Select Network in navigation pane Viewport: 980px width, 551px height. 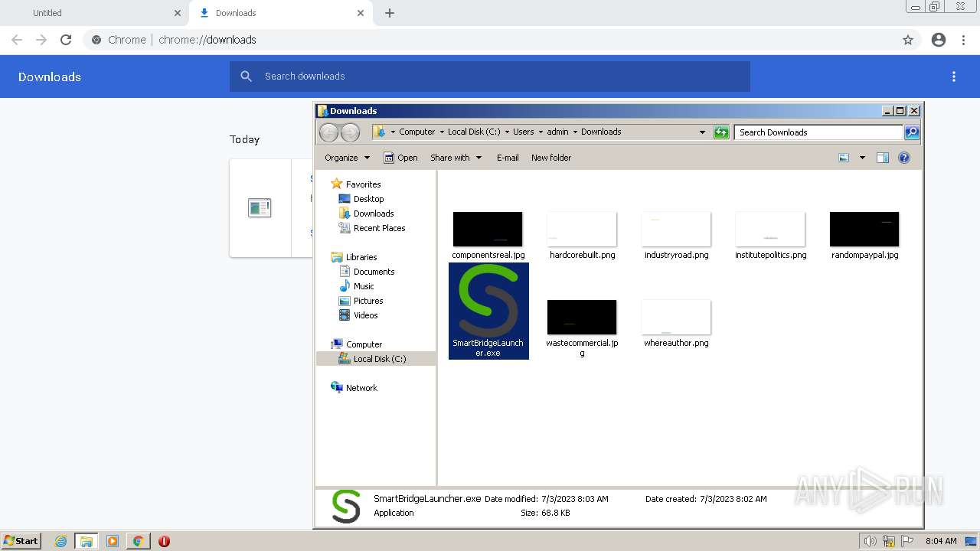click(361, 388)
